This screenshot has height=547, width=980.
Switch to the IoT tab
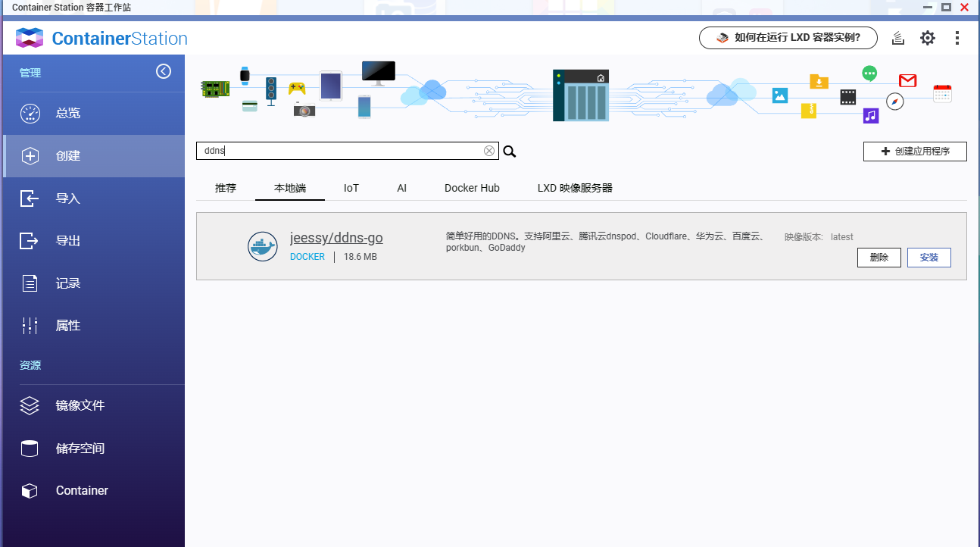(x=351, y=188)
